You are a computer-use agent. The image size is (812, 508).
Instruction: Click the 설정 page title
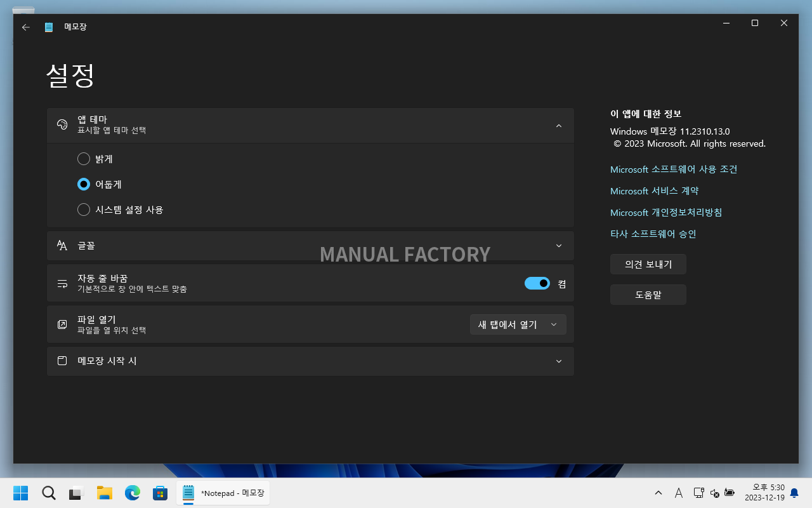click(x=70, y=76)
